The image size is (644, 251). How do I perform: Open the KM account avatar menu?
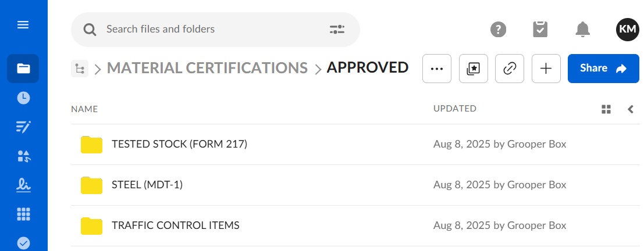pyautogui.click(x=627, y=29)
